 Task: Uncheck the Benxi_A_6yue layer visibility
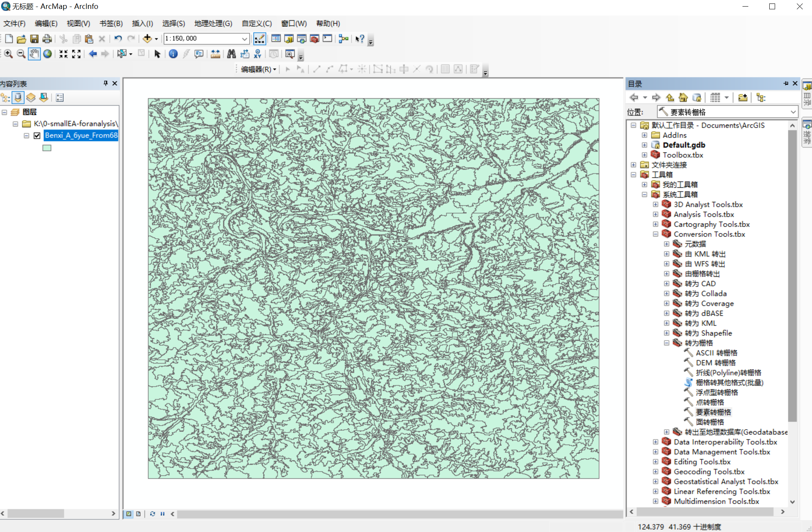click(x=37, y=135)
